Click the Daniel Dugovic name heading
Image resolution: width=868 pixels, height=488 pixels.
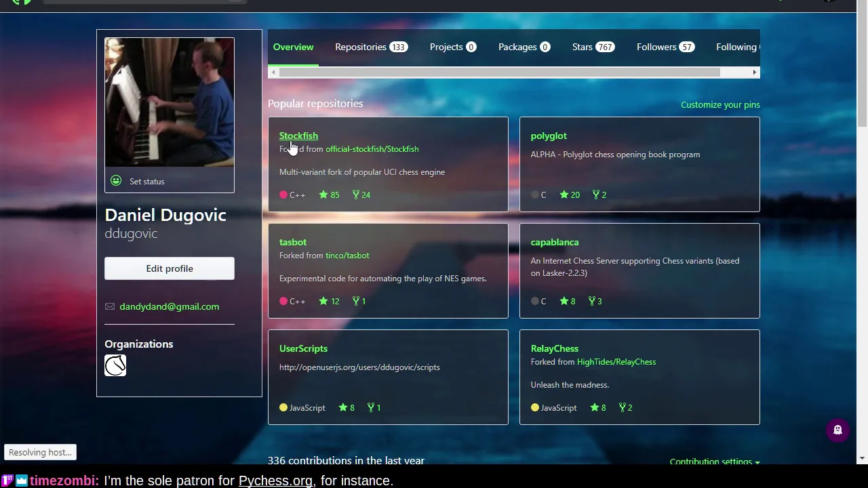(x=165, y=215)
